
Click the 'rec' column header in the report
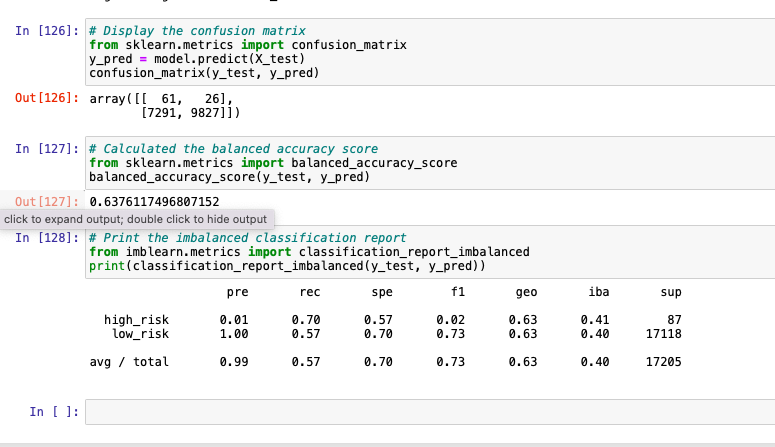309,292
